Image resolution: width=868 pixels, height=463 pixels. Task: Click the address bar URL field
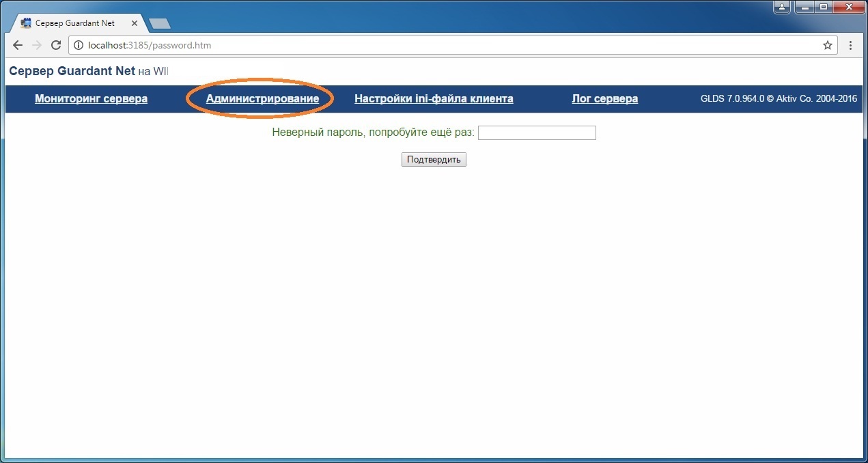pyautogui.click(x=444, y=46)
